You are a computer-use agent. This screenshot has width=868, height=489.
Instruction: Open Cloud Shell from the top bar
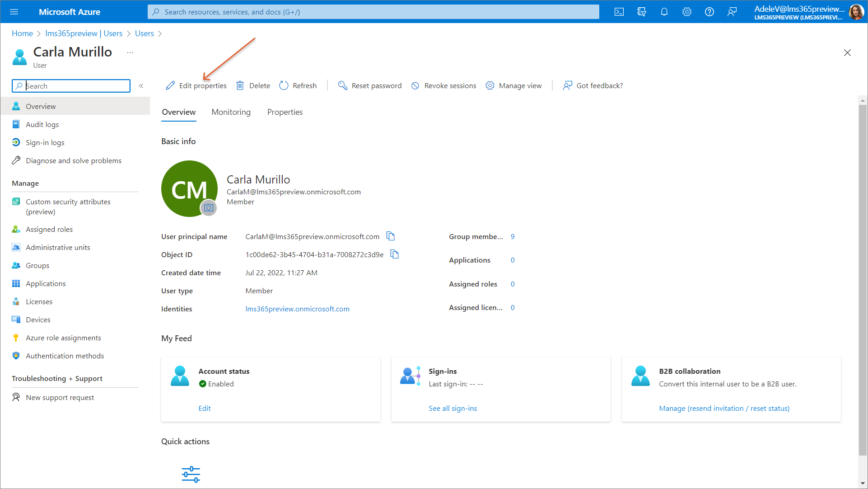tap(619, 12)
